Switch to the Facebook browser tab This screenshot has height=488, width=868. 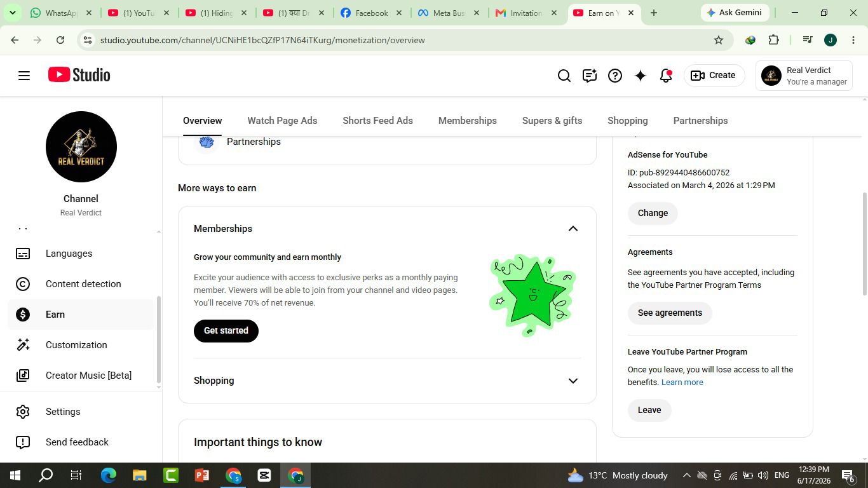372,13
